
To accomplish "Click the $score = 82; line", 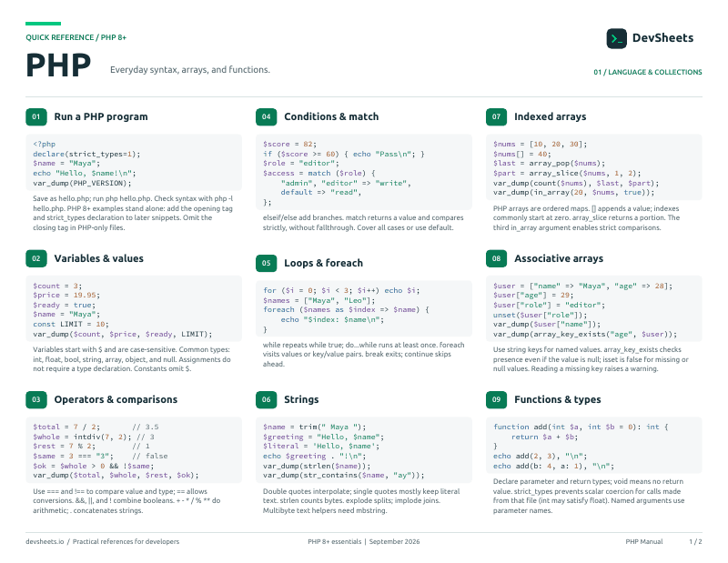I will 289,145.
